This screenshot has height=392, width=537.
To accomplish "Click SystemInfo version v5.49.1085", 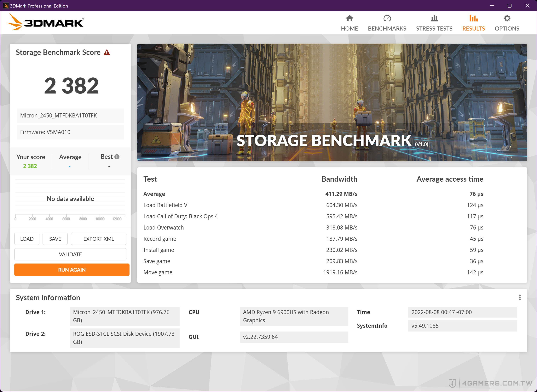I will (x=462, y=326).
